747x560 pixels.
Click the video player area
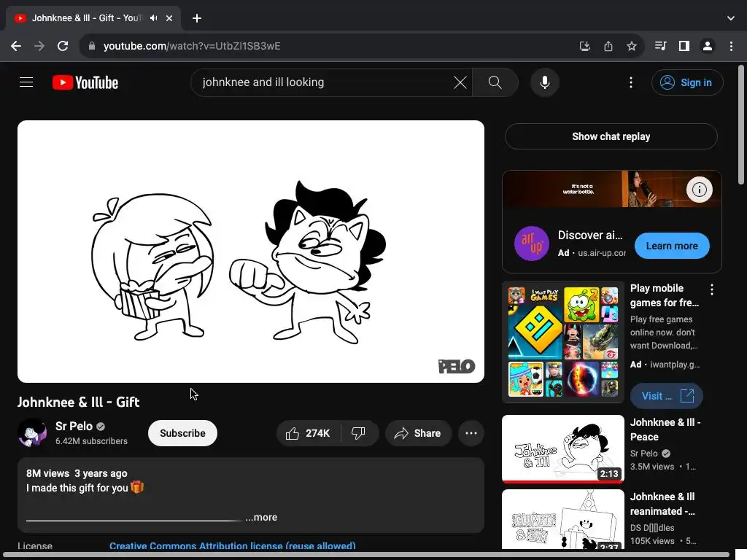(251, 251)
